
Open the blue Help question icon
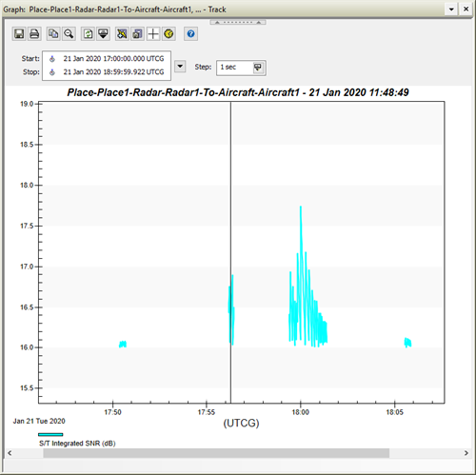tap(190, 33)
